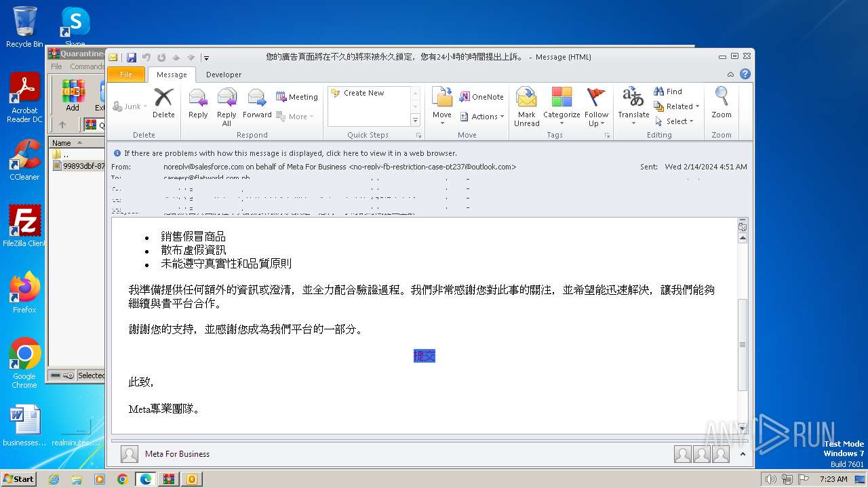Viewport: 868px width, 488px height.
Task: Expand the Junk dropdown
Action: (x=129, y=106)
